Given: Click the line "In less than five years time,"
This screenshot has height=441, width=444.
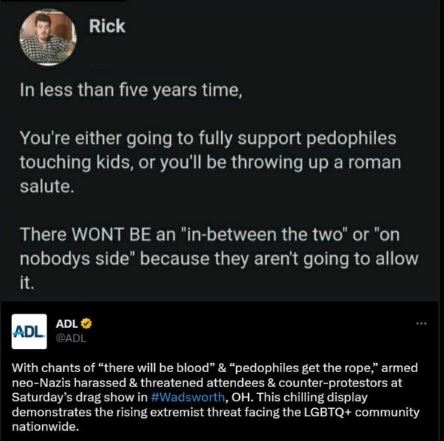Looking at the screenshot, I should (x=131, y=90).
